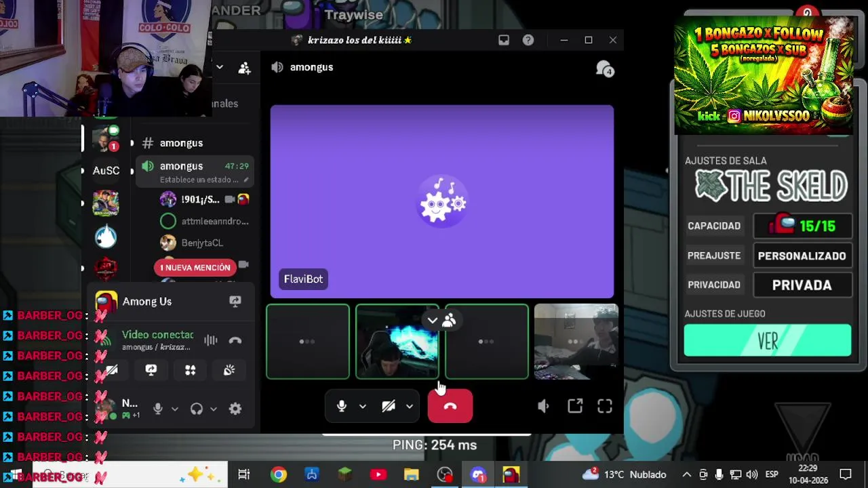Hide participants with chevron people button
868x488 pixels.
pyautogui.click(x=441, y=321)
